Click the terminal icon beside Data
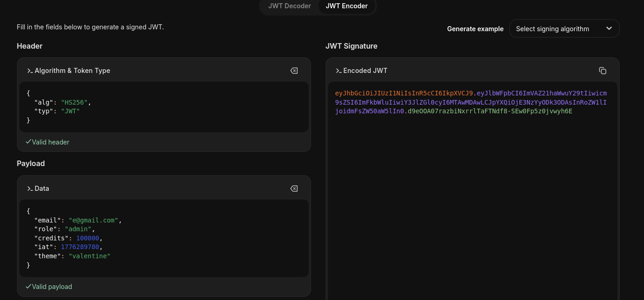The width and height of the screenshot is (644, 300). point(30,189)
